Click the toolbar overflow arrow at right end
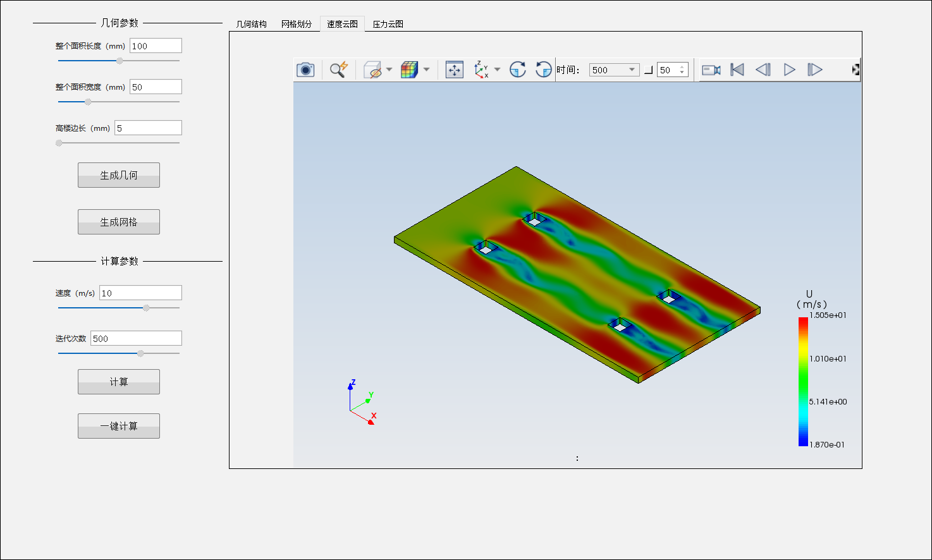 coord(855,70)
